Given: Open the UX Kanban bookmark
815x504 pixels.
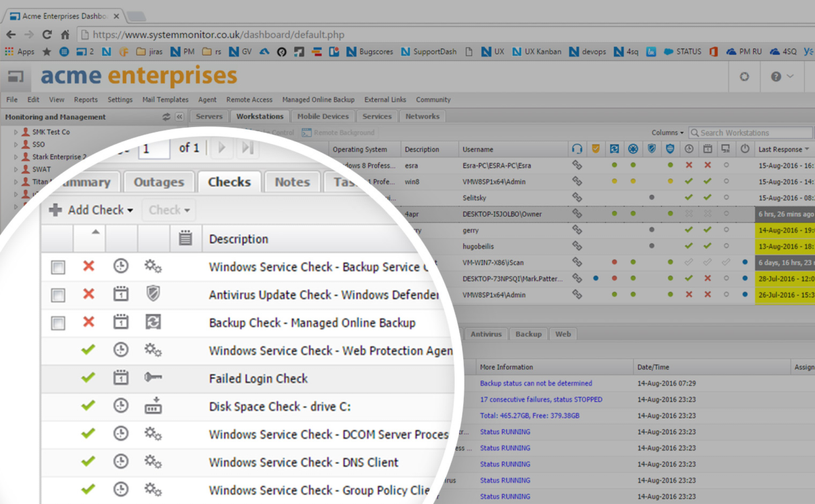Looking at the screenshot, I should (x=537, y=51).
